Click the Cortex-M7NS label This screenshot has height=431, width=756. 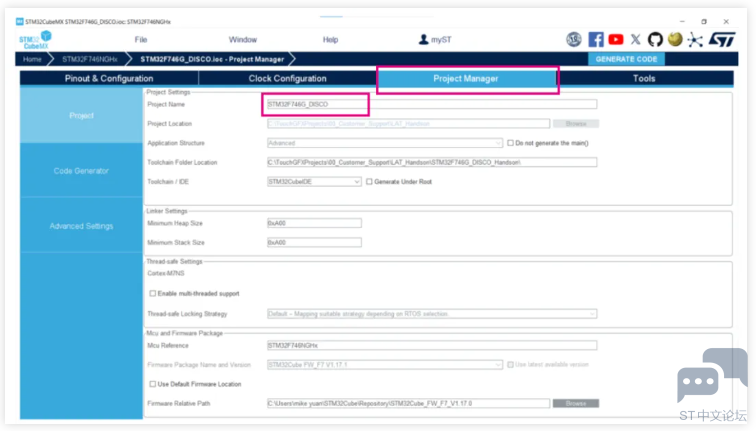[166, 273]
